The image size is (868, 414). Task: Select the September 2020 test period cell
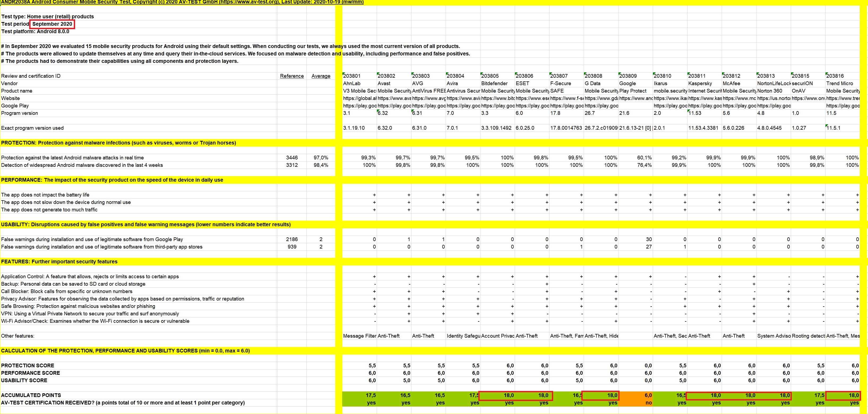point(52,24)
